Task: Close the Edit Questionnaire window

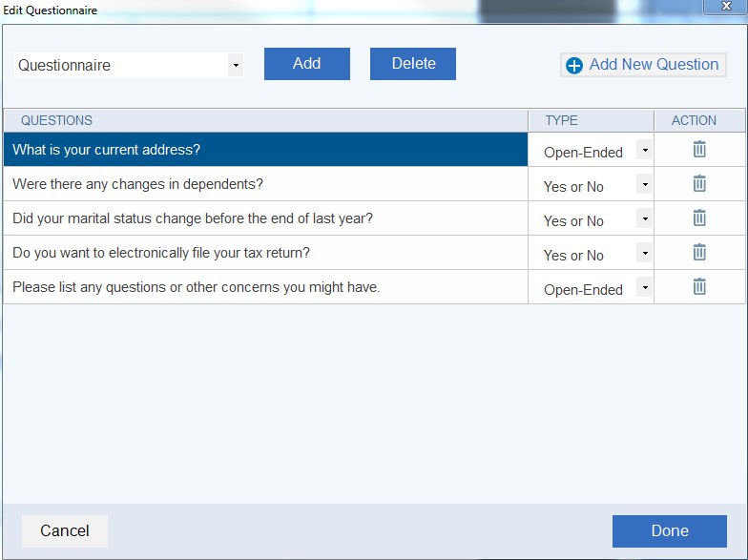Action: (726, 6)
